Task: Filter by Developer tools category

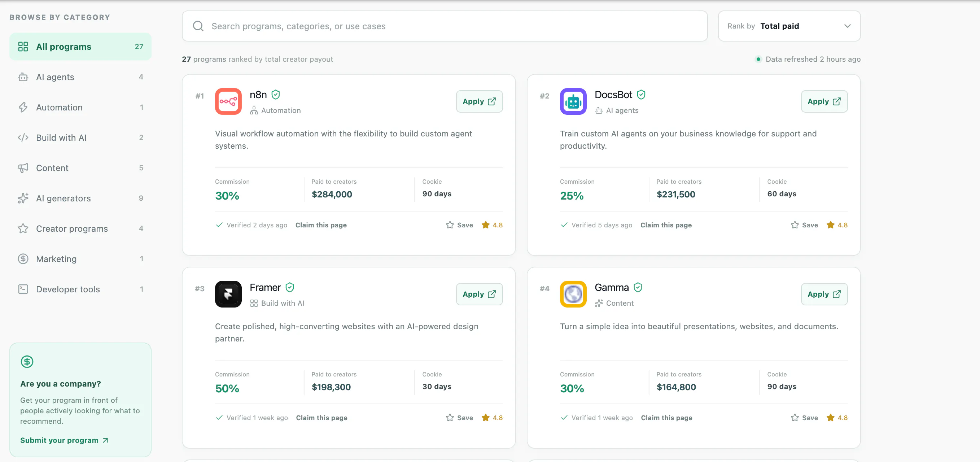Action: click(x=80, y=289)
